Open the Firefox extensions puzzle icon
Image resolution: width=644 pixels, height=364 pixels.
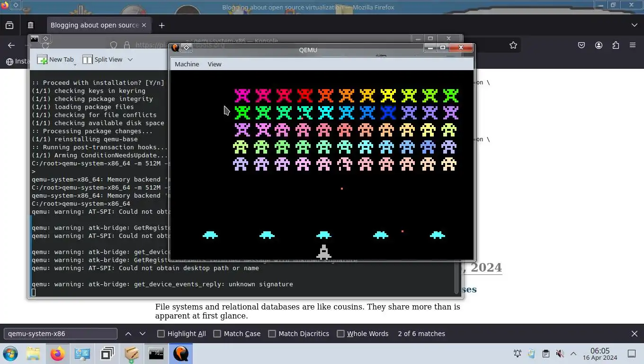pyautogui.click(x=616, y=45)
